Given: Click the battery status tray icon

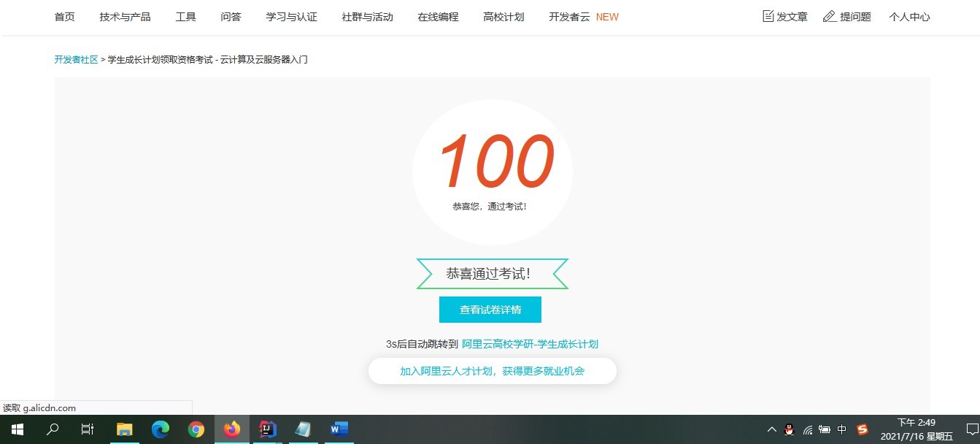Looking at the screenshot, I should coord(825,429).
